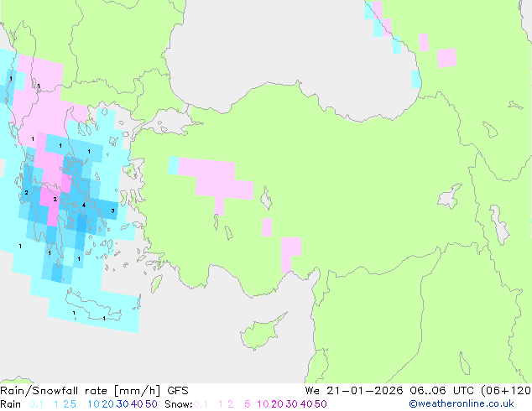Select the Rain legend value 50
Image resolution: width=532 pixels, height=411 pixels.
pos(151,404)
